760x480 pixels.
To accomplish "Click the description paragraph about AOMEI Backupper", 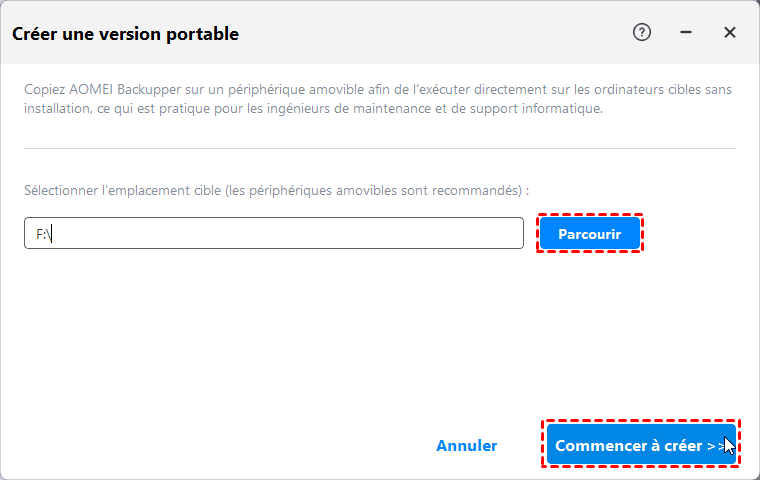I will click(378, 99).
